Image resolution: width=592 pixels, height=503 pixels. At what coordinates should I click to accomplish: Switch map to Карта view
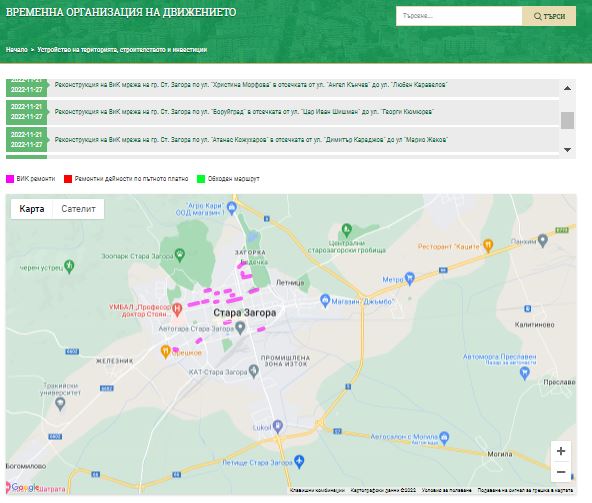coord(32,209)
